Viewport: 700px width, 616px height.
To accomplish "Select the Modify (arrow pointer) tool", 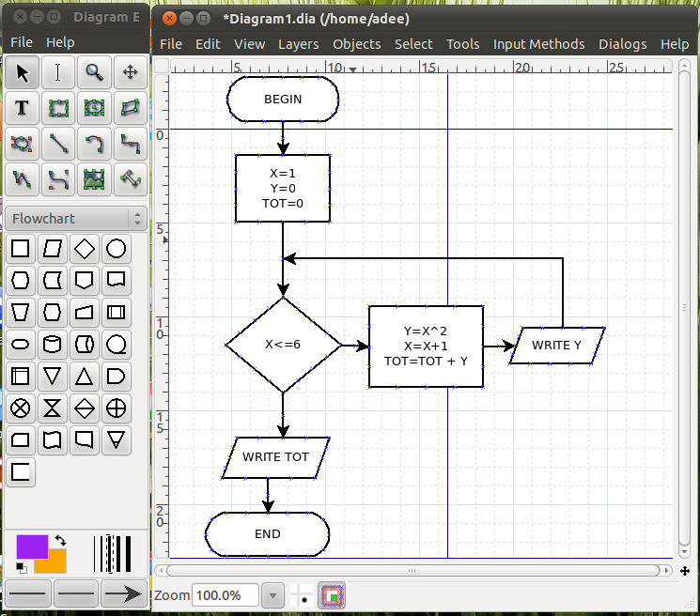I will (22, 72).
